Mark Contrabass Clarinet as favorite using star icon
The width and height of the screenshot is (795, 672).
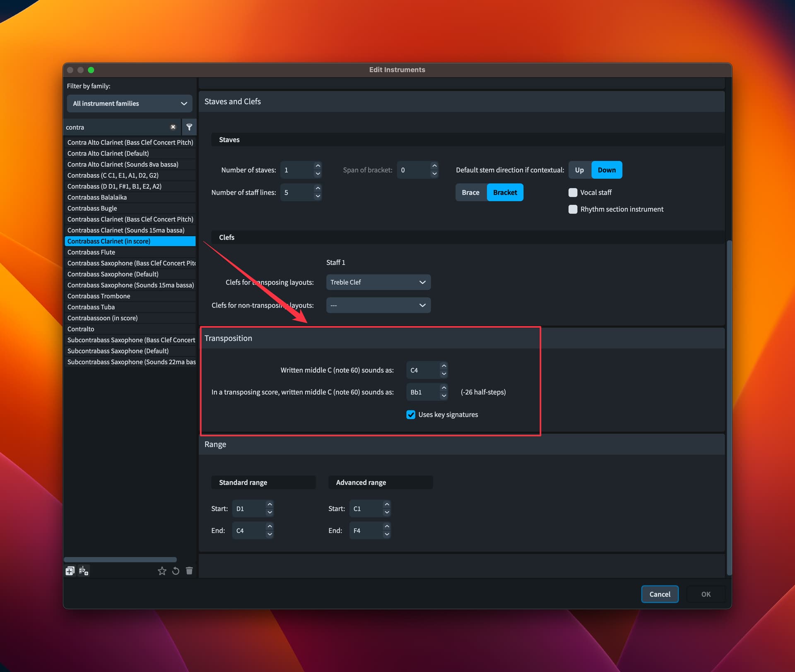coord(162,571)
